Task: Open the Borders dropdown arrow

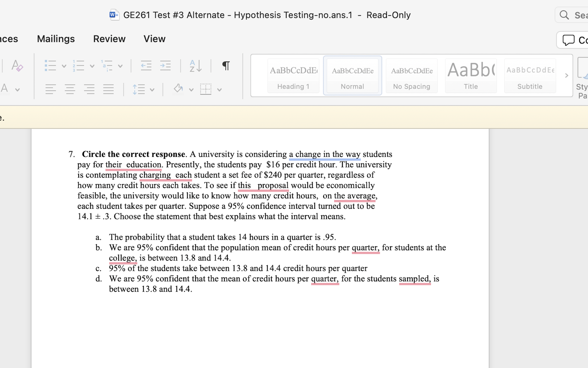Action: tap(219, 90)
